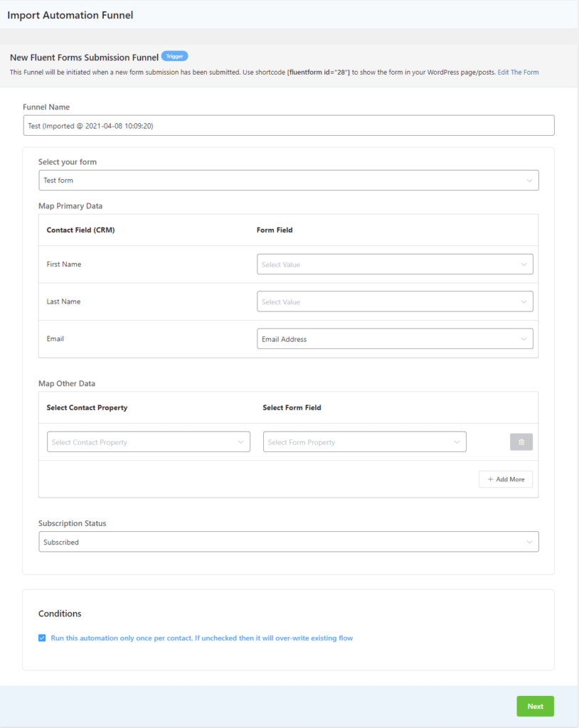The width and height of the screenshot is (579, 728).
Task: Click the green Next button
Action: pos(536,706)
